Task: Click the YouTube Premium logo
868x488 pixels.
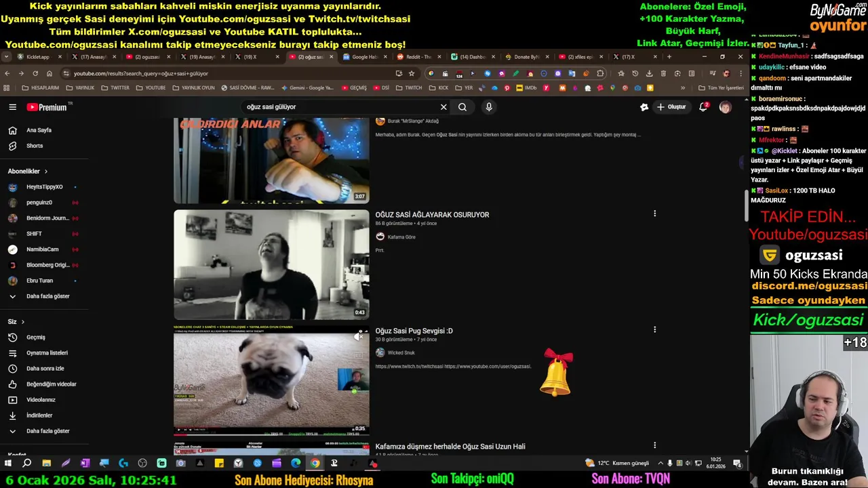Action: coord(47,107)
